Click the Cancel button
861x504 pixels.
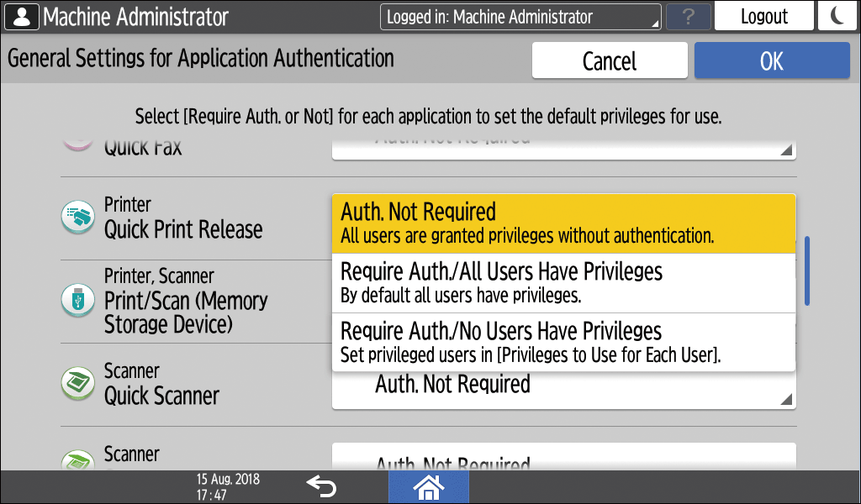(610, 61)
